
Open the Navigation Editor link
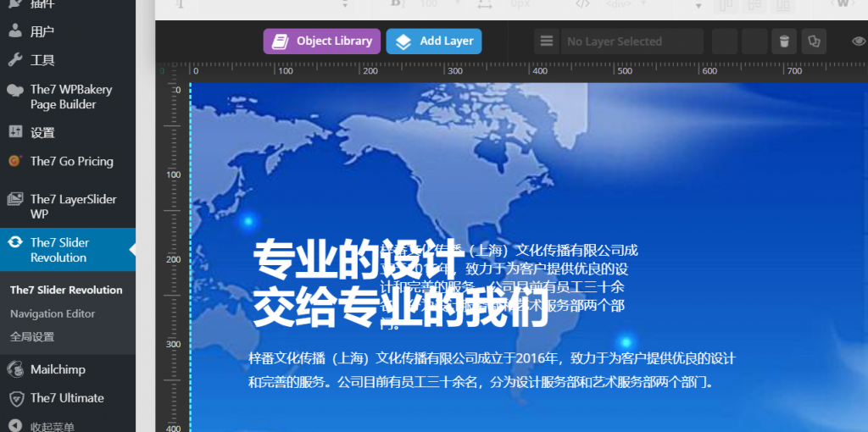(x=53, y=313)
